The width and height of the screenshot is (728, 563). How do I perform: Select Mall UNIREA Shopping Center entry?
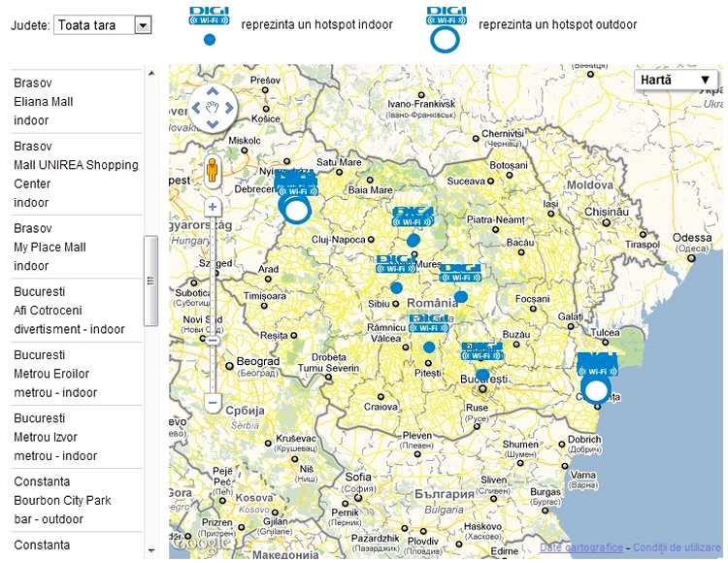[77, 175]
